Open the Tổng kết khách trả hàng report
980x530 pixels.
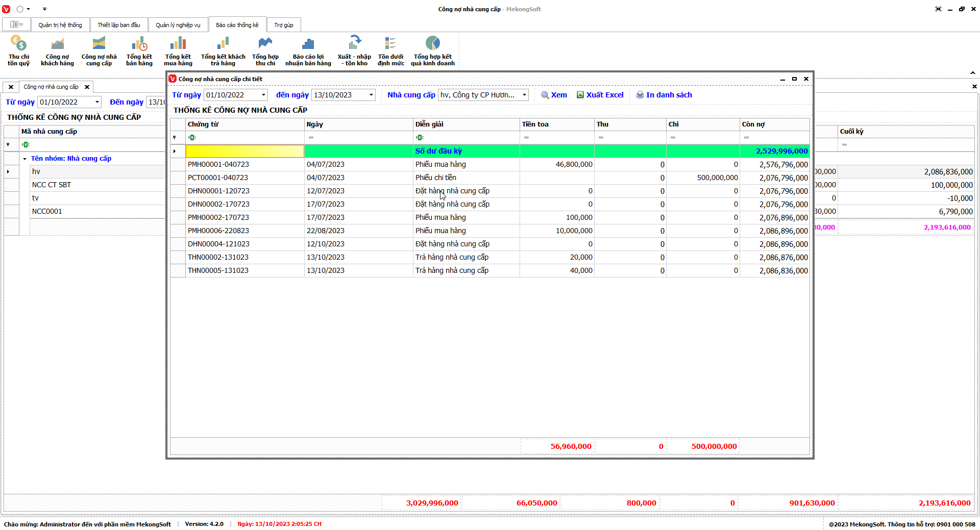click(223, 51)
